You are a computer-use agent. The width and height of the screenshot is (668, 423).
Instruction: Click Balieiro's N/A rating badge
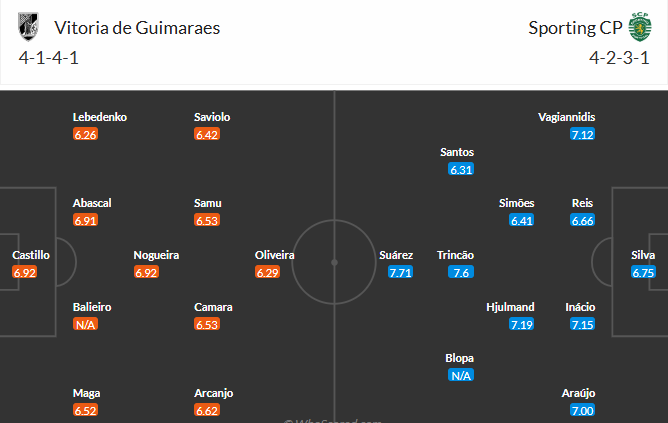pyautogui.click(x=86, y=324)
